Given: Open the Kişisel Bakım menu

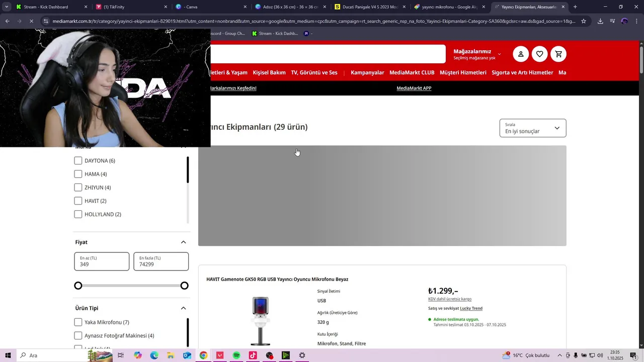Looking at the screenshot, I should [x=269, y=72].
